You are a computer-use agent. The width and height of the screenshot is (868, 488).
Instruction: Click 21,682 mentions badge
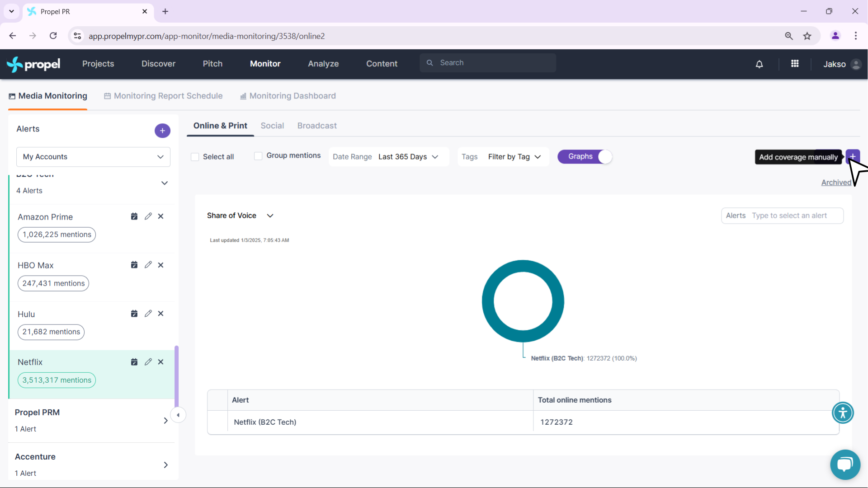[51, 332]
